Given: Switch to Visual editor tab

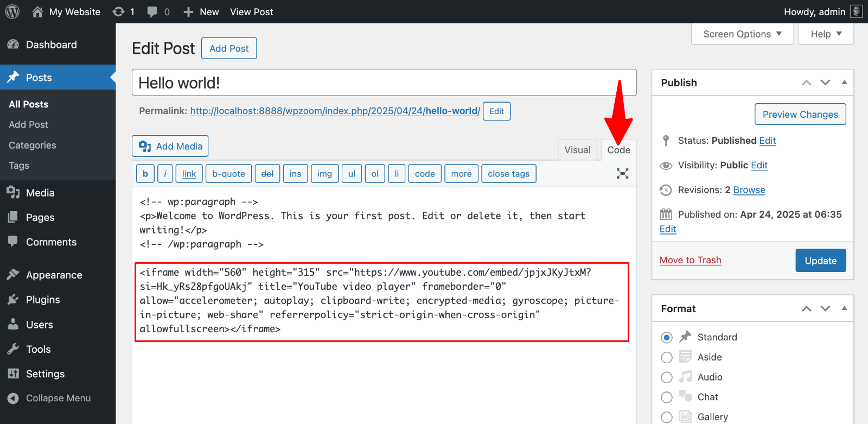Looking at the screenshot, I should [577, 150].
